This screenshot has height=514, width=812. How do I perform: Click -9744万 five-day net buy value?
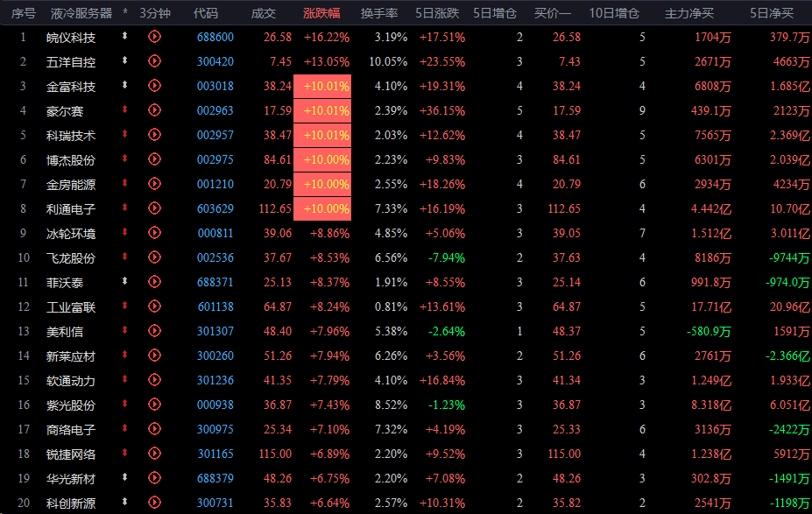point(789,257)
